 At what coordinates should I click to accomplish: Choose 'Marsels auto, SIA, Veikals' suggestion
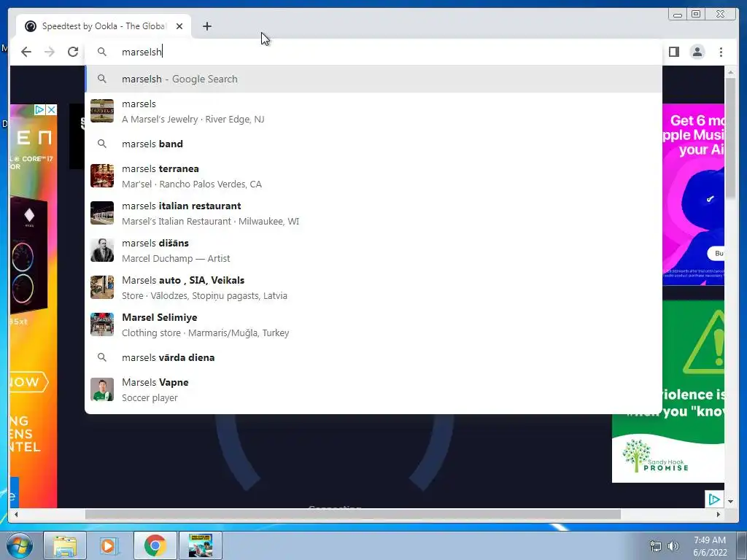click(x=373, y=287)
